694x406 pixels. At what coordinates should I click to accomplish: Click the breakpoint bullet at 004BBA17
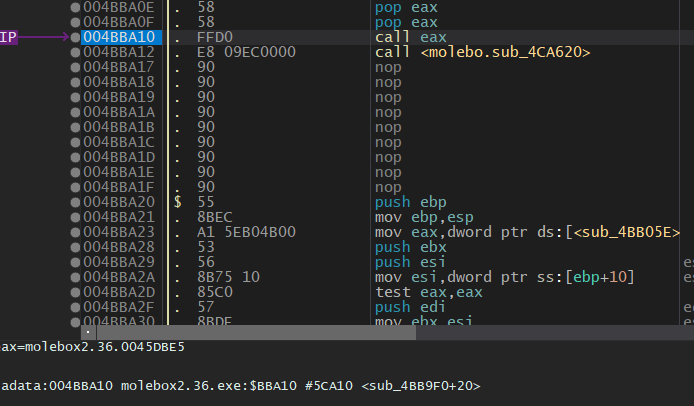click(x=75, y=67)
